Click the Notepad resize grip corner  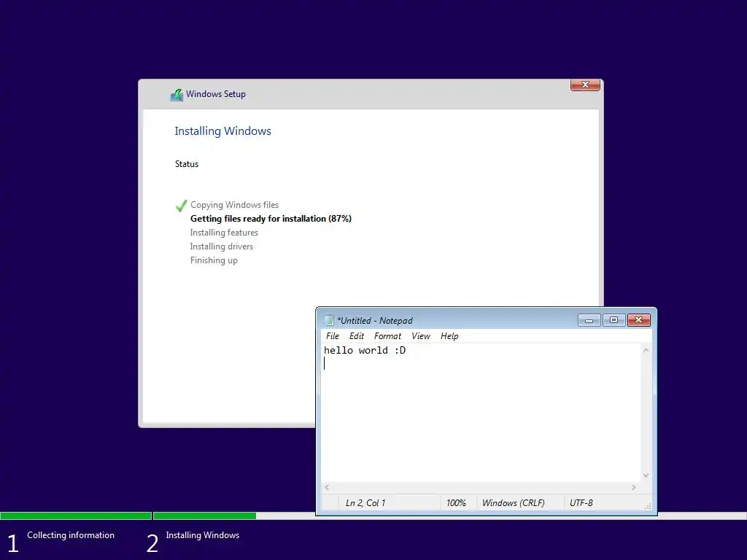[x=648, y=506]
